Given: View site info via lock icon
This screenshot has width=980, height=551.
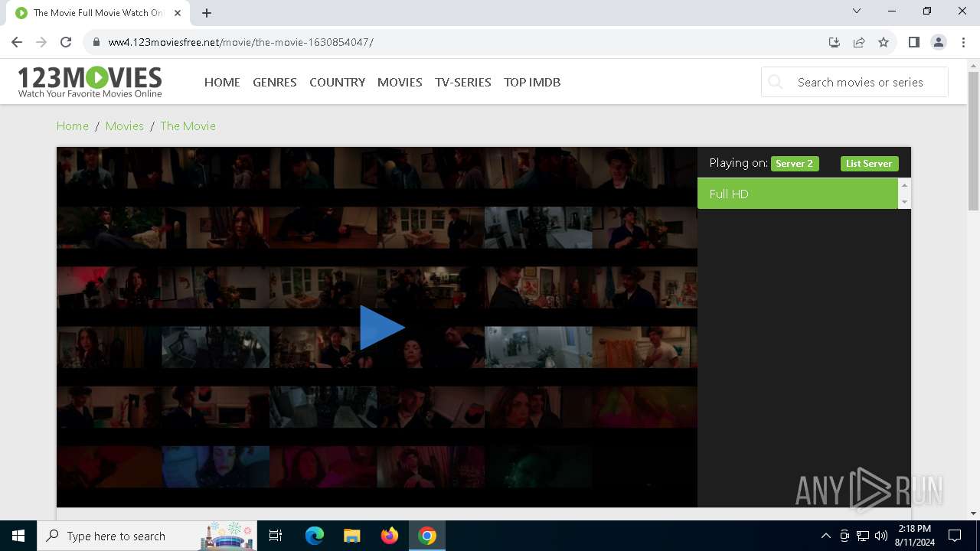Looking at the screenshot, I should (96, 42).
